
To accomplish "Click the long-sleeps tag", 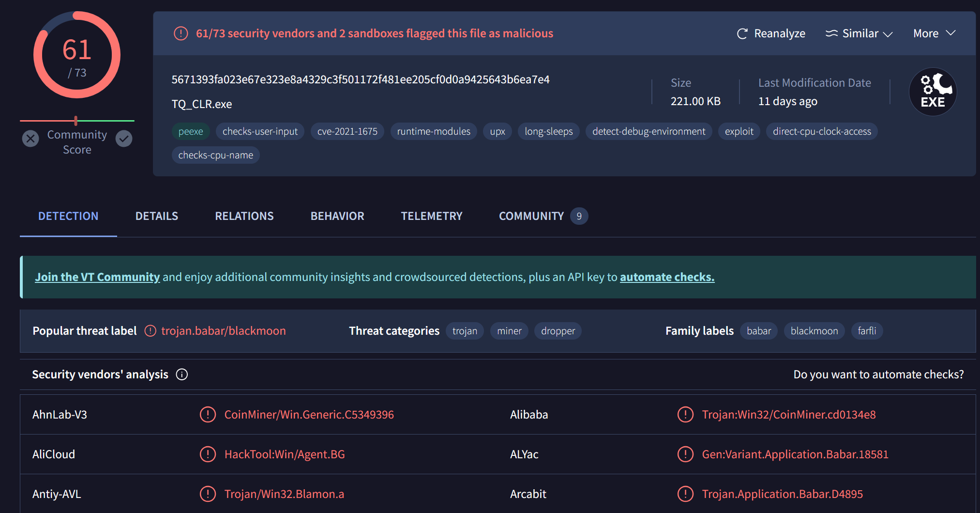I will 549,131.
